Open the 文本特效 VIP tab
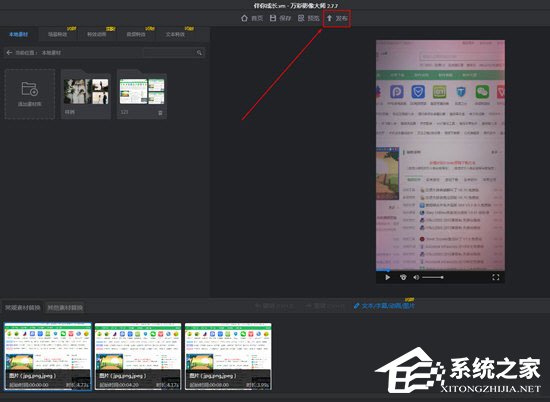550x402 pixels. click(x=175, y=34)
